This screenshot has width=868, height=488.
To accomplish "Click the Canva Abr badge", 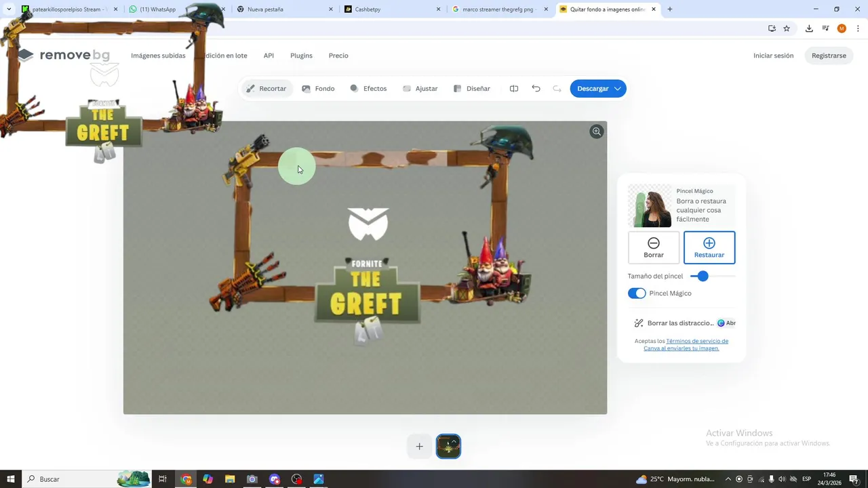I will 726,323.
